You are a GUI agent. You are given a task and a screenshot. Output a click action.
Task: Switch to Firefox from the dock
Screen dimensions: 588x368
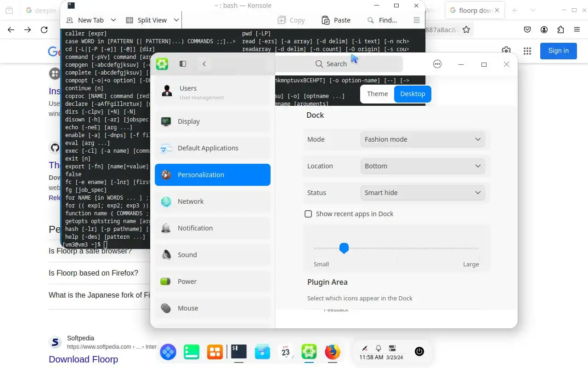click(x=333, y=352)
